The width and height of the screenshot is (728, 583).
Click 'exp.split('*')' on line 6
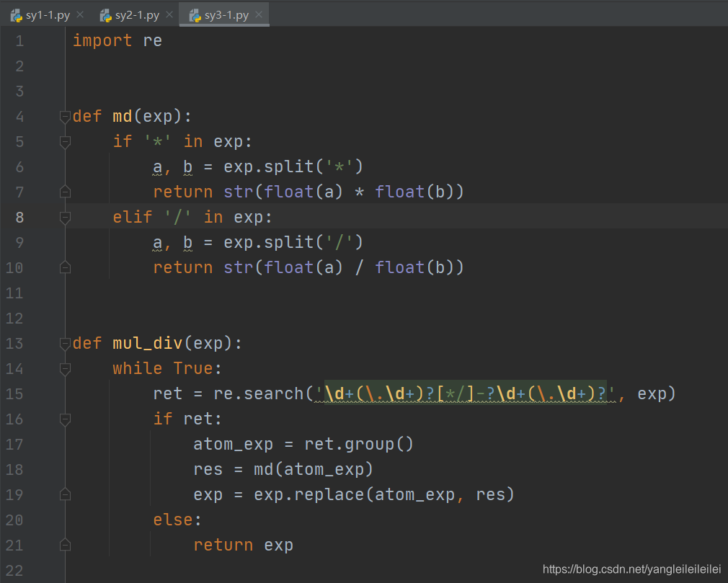(293, 166)
